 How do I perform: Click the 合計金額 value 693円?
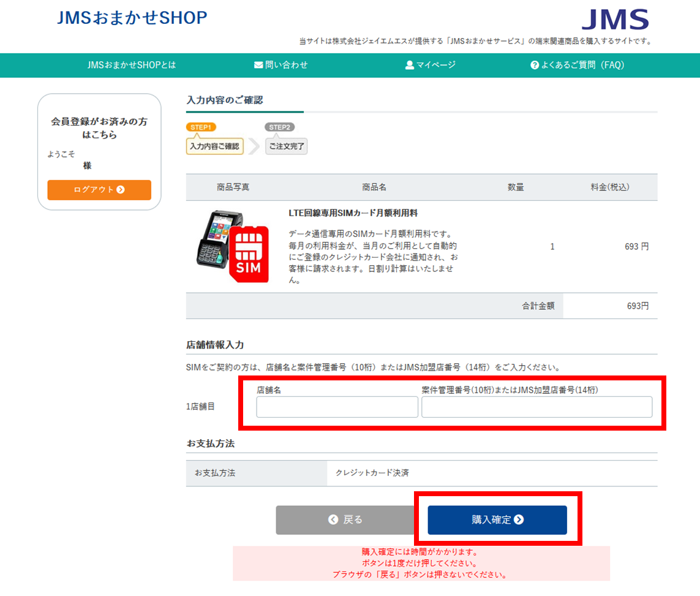coord(638,306)
